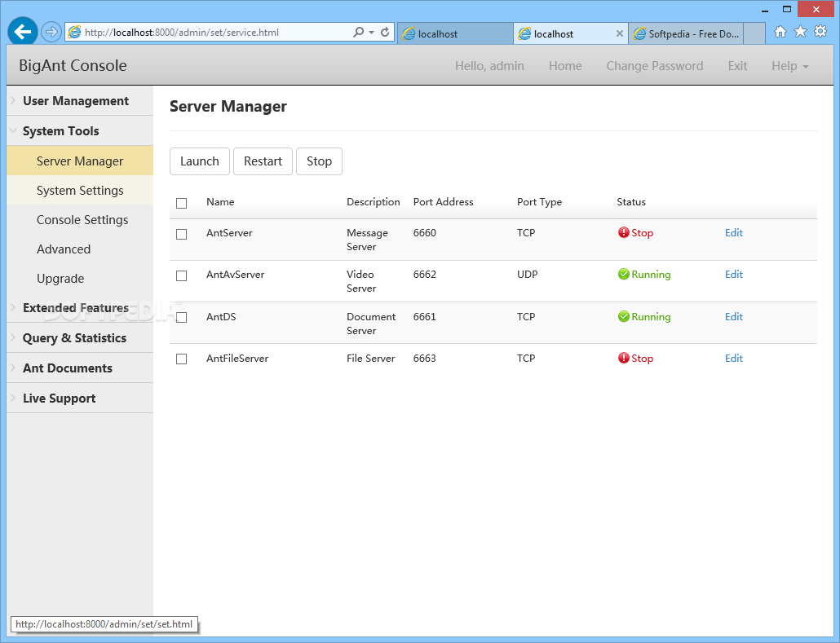This screenshot has height=643, width=840.
Task: Click the UDP port type cell
Action: pos(527,274)
